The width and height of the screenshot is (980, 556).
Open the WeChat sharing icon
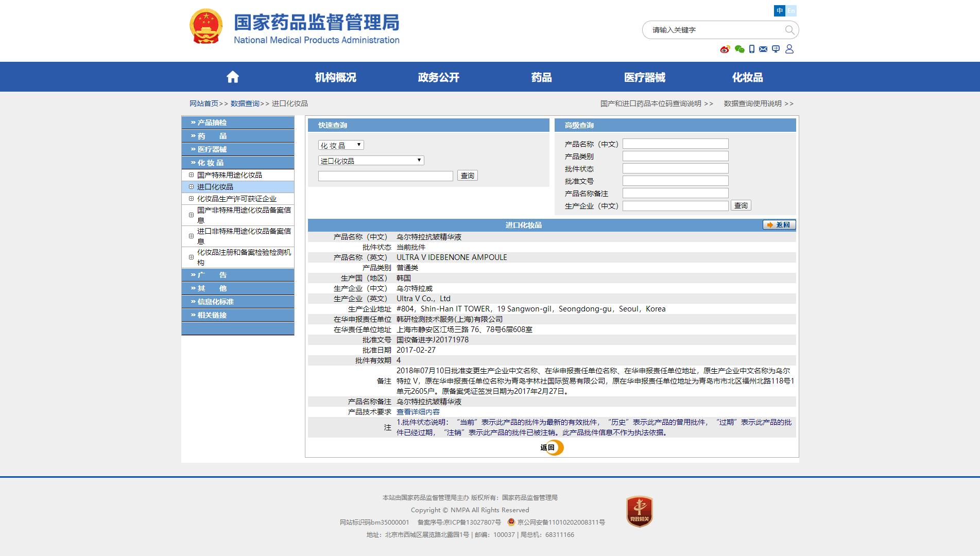(740, 49)
